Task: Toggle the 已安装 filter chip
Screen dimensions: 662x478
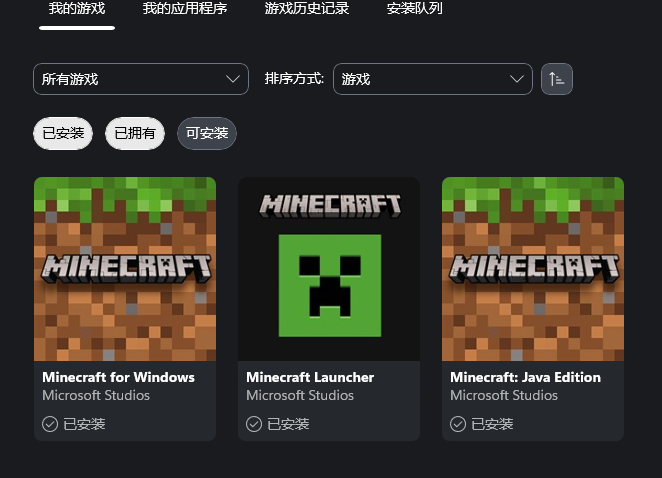Action: (x=63, y=133)
